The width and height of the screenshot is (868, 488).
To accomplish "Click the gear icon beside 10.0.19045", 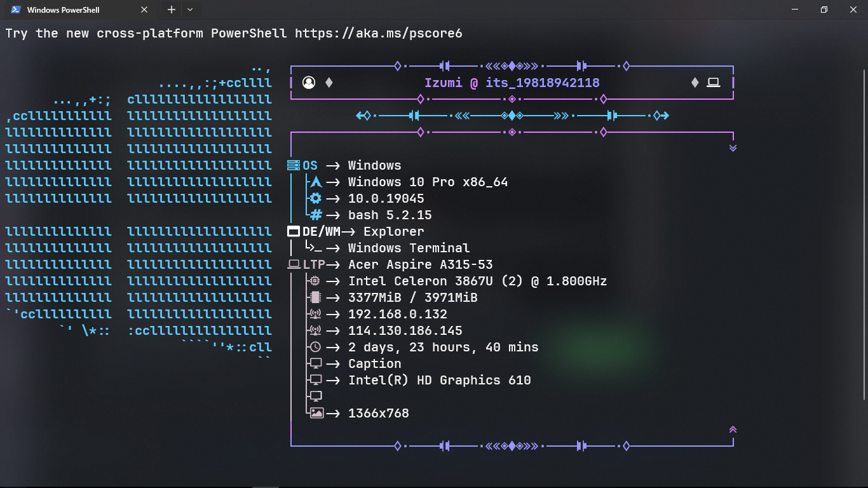I will [x=316, y=198].
